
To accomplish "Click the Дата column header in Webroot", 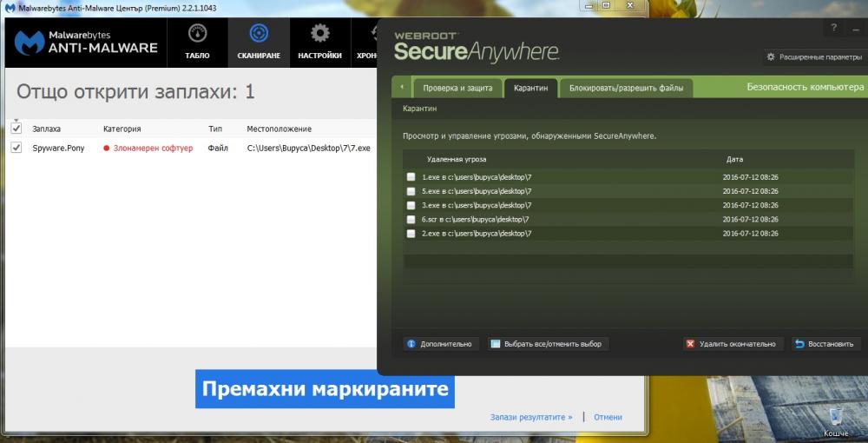I will [x=734, y=159].
